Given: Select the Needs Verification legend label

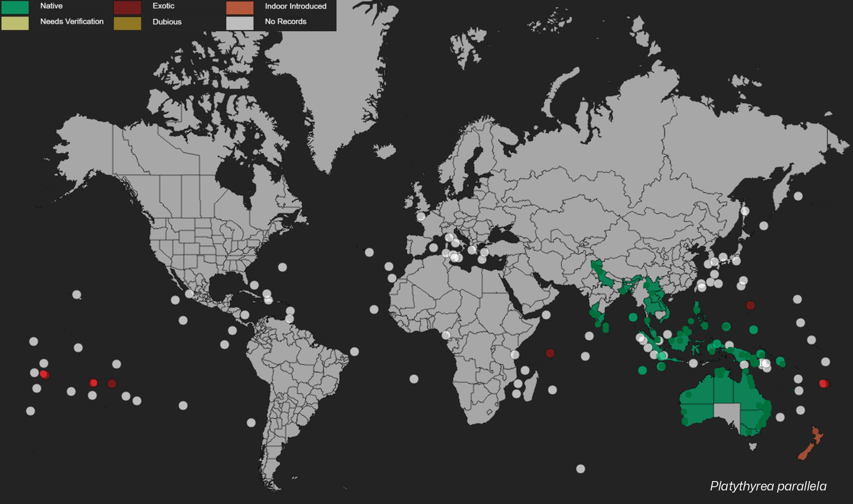Looking at the screenshot, I should (x=72, y=21).
